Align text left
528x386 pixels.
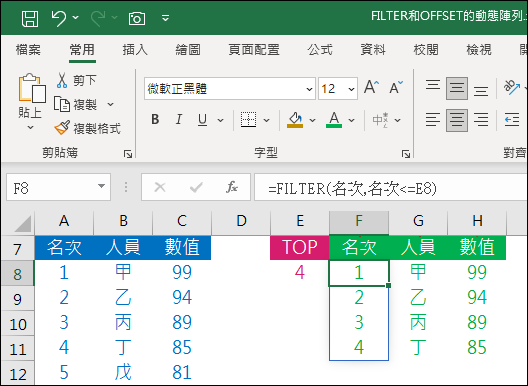pos(433,120)
